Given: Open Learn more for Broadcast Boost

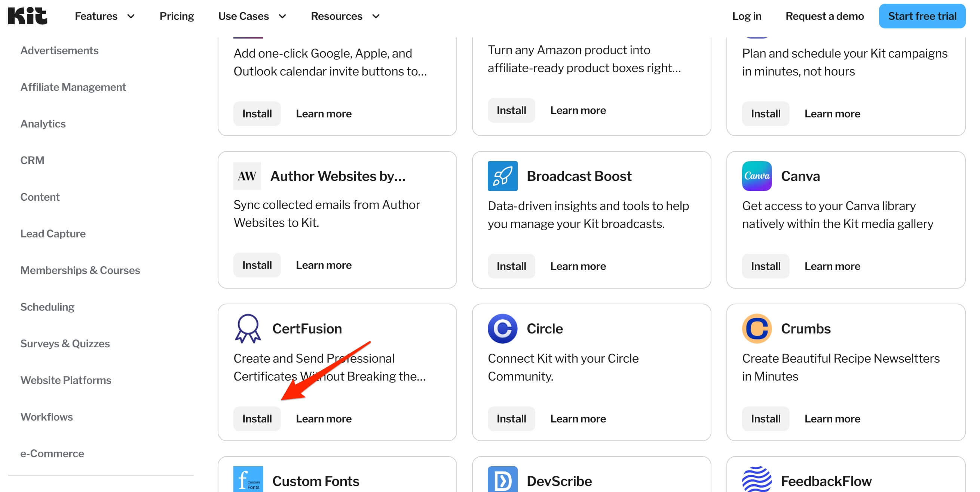Looking at the screenshot, I should point(578,266).
